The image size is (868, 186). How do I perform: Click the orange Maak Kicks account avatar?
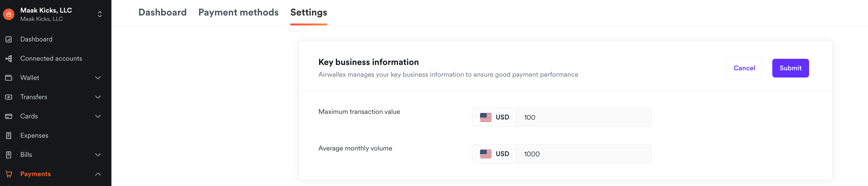point(9,14)
